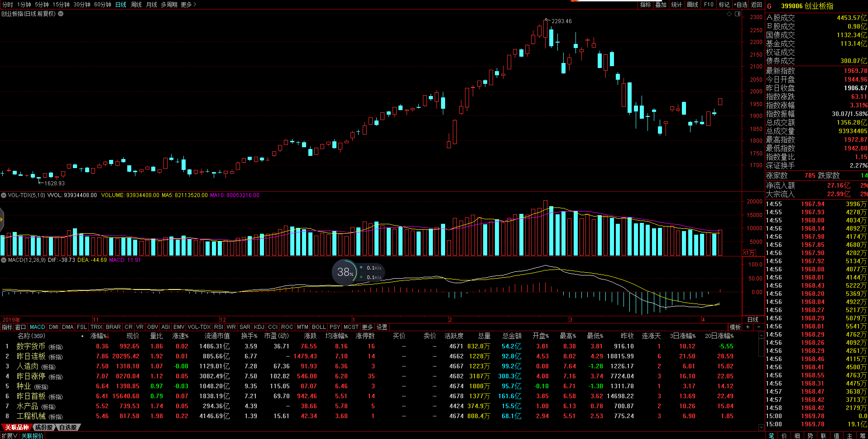The height and width of the screenshot is (439, 868).
Task: Switch to 30分钟 period
Action: point(82,5)
